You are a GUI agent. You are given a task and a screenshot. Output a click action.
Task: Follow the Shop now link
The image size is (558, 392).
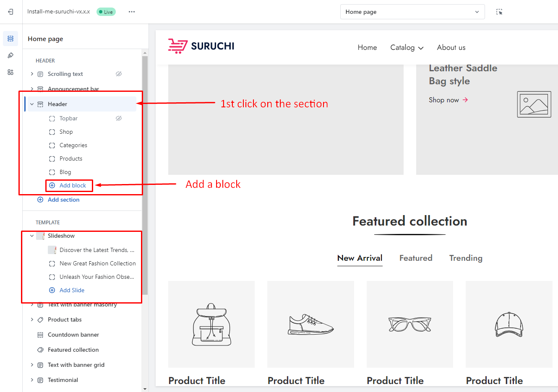(x=448, y=100)
